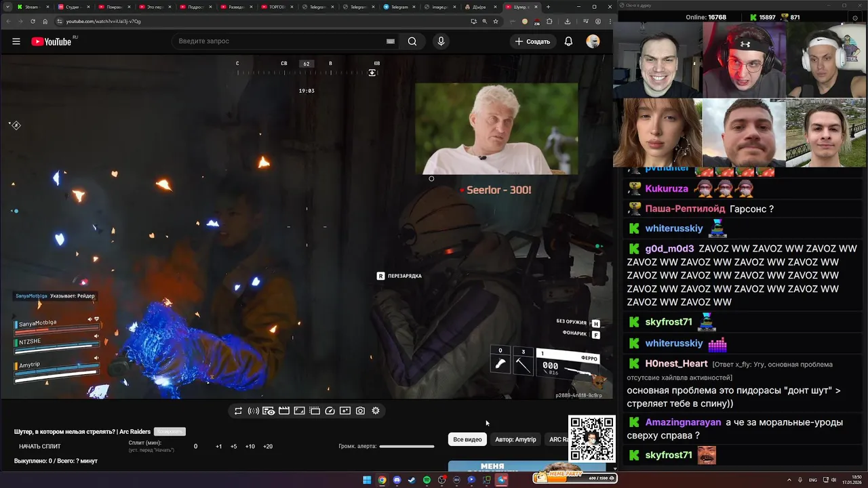Click НАЧАТЬ СПЛИТ button
The width and height of the screenshot is (868, 488).
coord(40,446)
